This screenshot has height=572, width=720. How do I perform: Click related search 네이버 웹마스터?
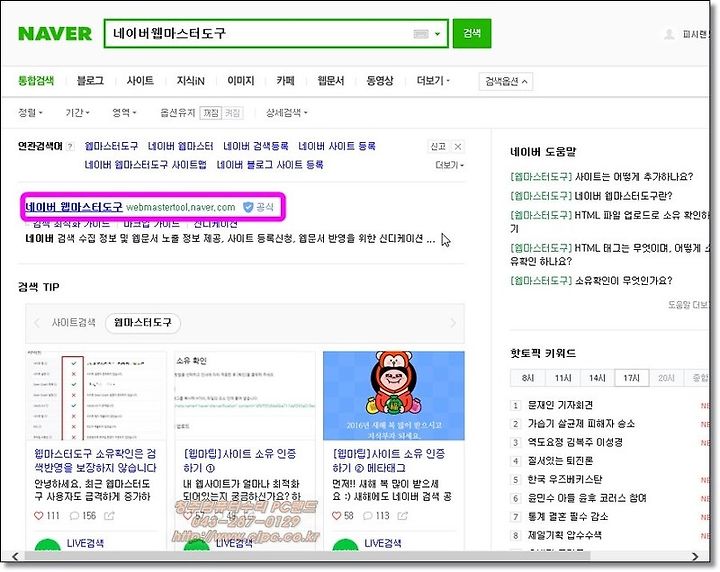pyautogui.click(x=180, y=146)
